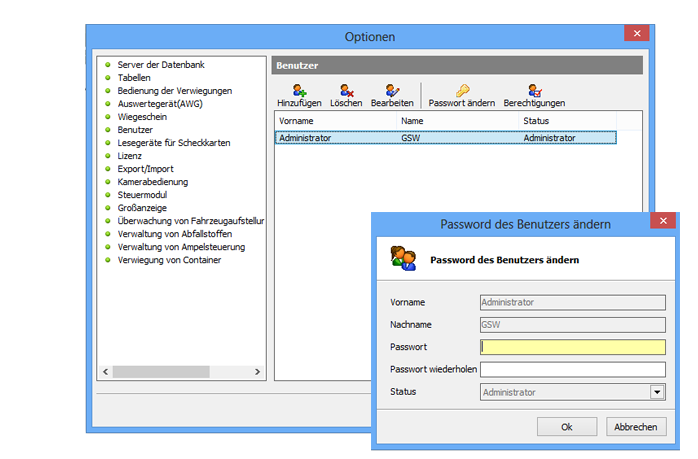Select Server der Datenbank in the list

pyautogui.click(x=161, y=65)
